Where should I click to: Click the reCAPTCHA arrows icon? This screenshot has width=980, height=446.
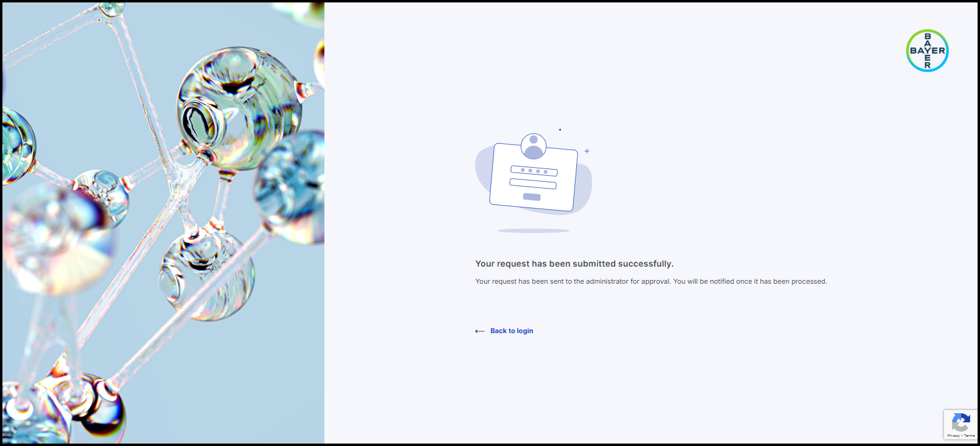click(960, 422)
